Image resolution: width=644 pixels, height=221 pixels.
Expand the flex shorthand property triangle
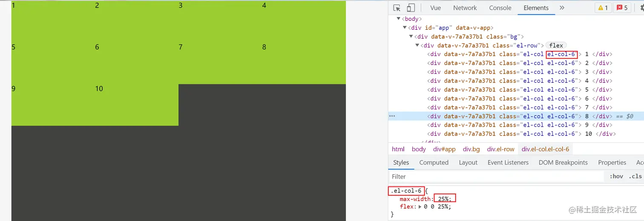click(420, 207)
